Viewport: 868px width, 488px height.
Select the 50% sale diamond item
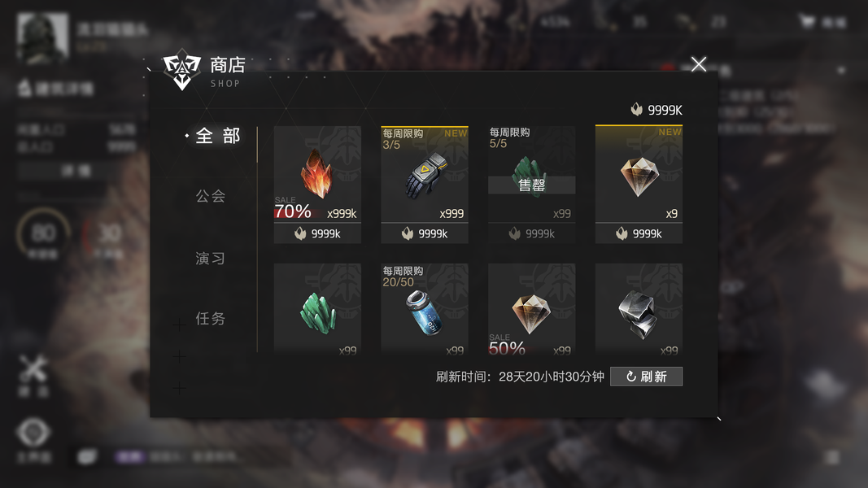coord(531,308)
